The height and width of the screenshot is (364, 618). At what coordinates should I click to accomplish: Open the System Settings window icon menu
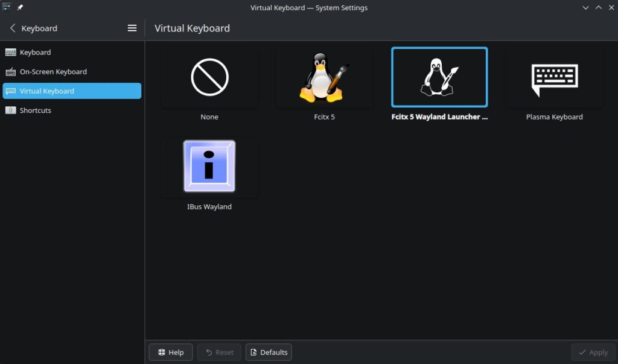pyautogui.click(x=7, y=7)
